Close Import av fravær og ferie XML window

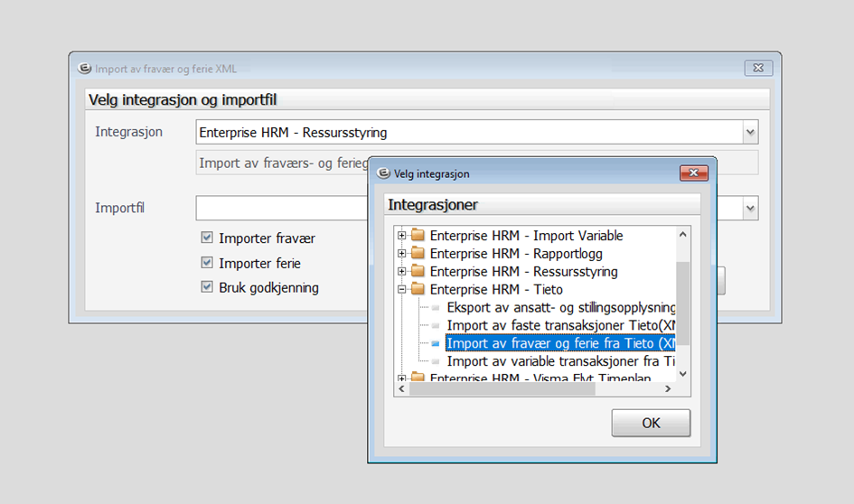click(x=758, y=68)
